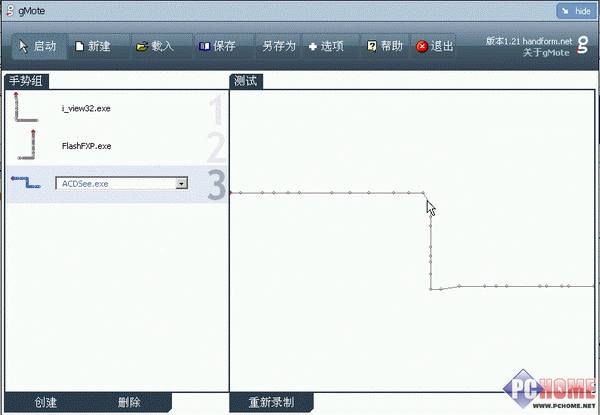Click the red start point of the gesture path

(x=231, y=192)
